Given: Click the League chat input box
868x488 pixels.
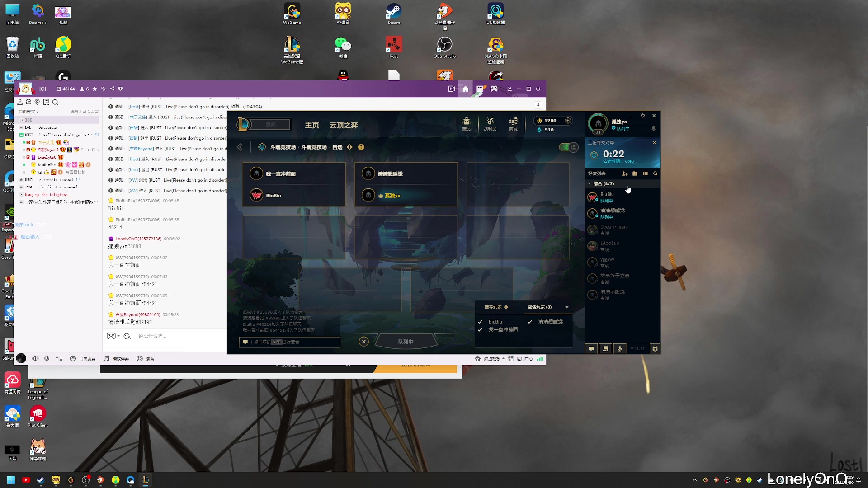Looking at the screenshot, I should [289, 342].
